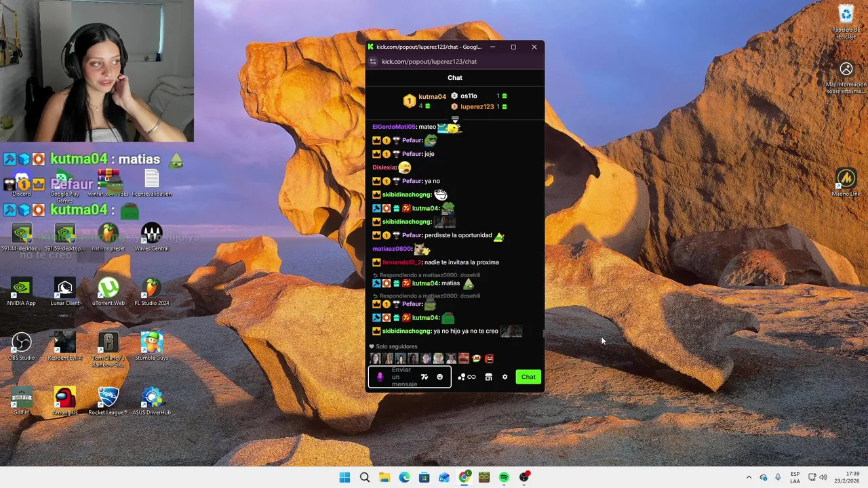Click the ESP LAA language indicator

795,477
